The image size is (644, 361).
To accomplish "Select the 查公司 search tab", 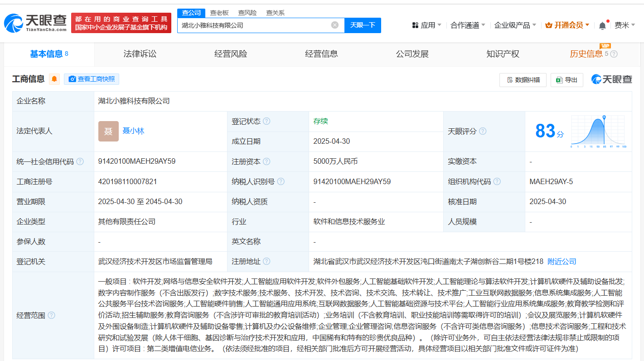I will tap(191, 13).
